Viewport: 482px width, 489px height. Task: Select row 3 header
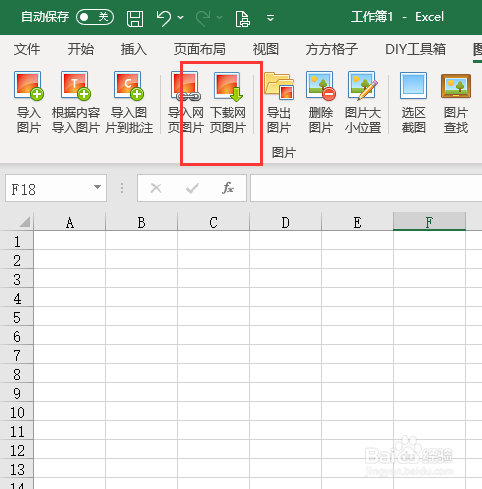click(17, 278)
